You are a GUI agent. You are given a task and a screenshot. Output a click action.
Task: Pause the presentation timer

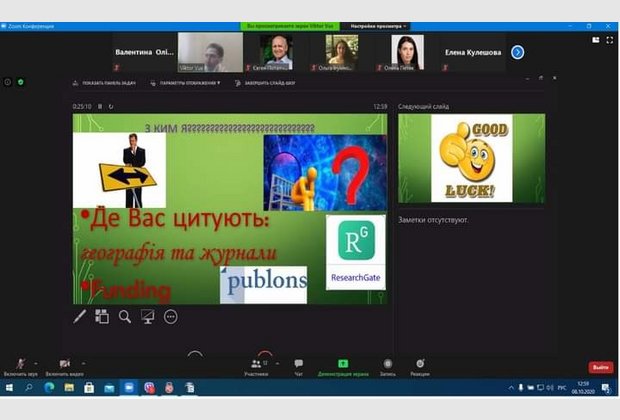[100, 106]
